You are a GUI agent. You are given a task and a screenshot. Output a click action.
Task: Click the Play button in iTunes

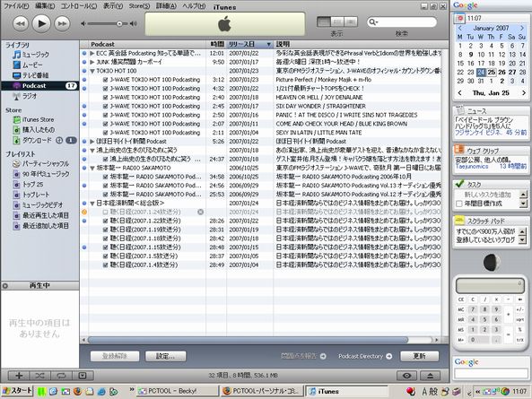coord(41,23)
